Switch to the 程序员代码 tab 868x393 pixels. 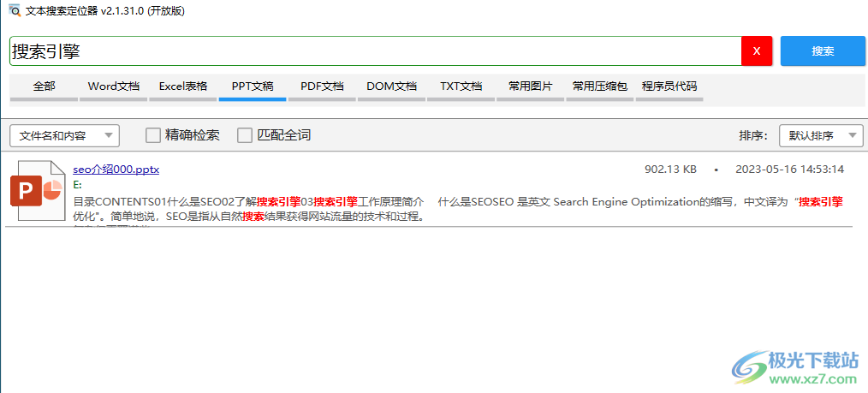669,89
